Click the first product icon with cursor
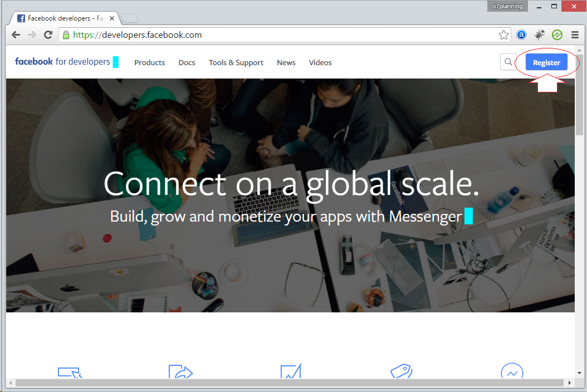587x392 pixels. tap(70, 372)
